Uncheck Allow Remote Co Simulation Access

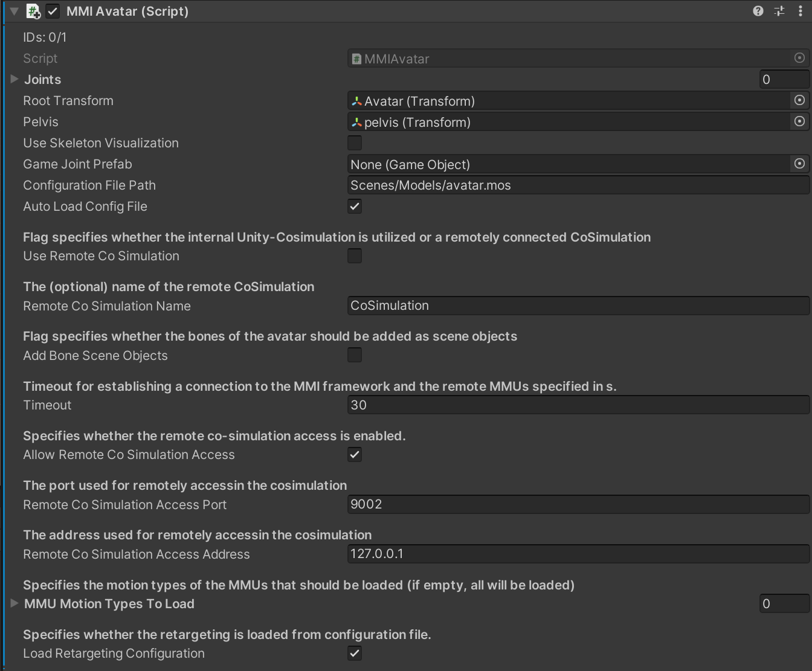click(x=355, y=454)
